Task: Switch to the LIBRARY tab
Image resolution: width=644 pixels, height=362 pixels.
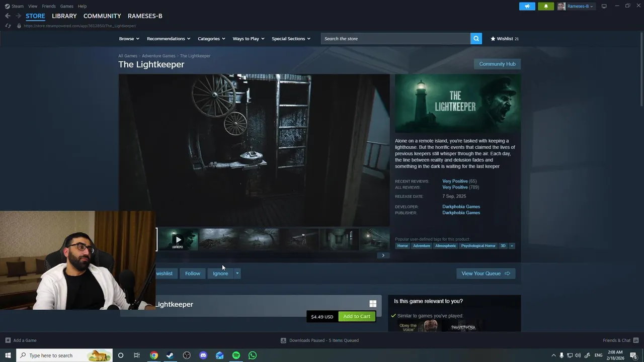Action: click(x=64, y=16)
